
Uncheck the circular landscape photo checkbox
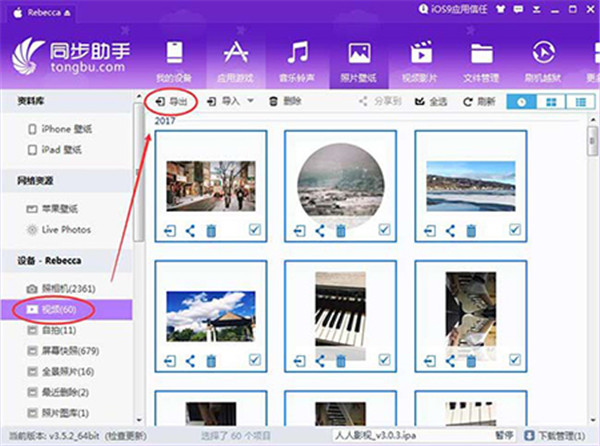(385, 231)
